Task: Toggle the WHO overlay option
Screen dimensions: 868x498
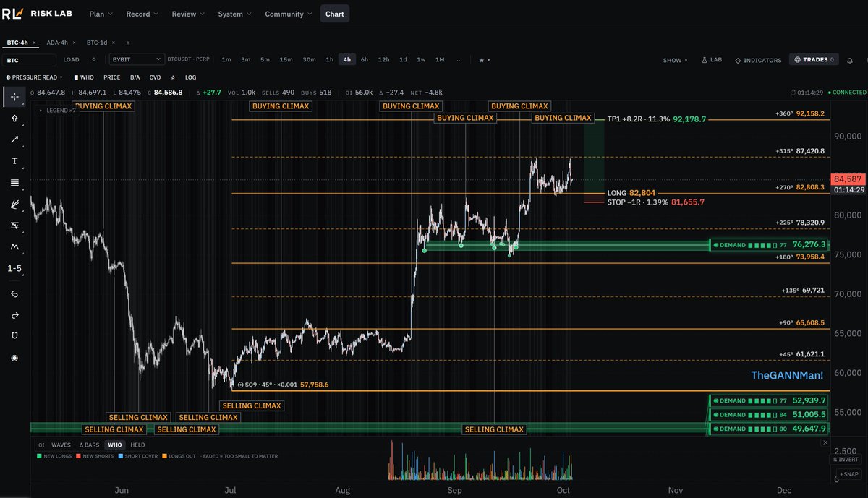Action: coord(84,77)
